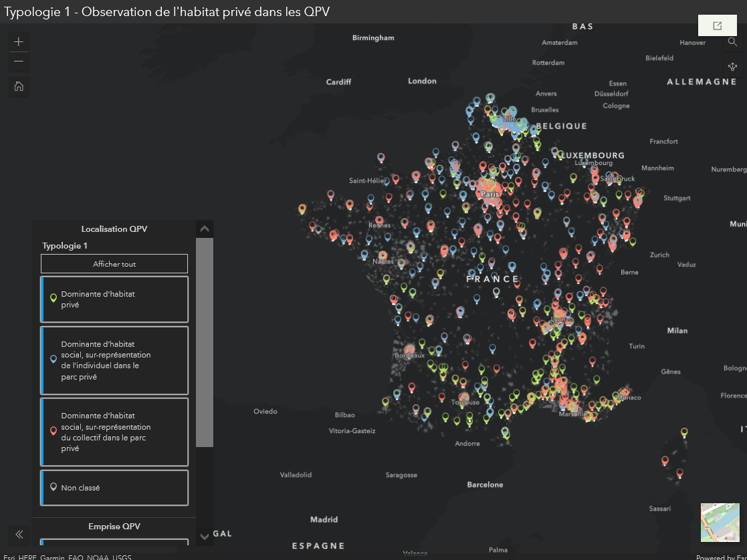Zoom out of the map
The height and width of the screenshot is (560, 747).
pyautogui.click(x=19, y=61)
